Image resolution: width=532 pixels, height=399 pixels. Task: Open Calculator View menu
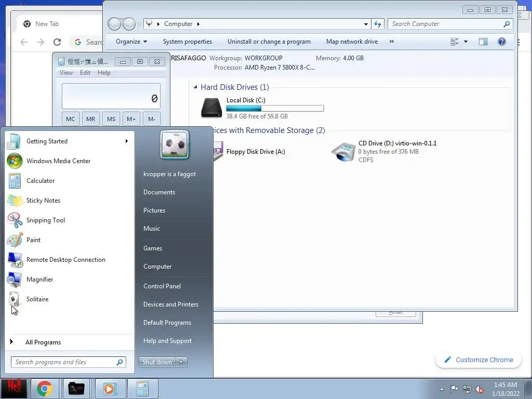[x=66, y=73]
